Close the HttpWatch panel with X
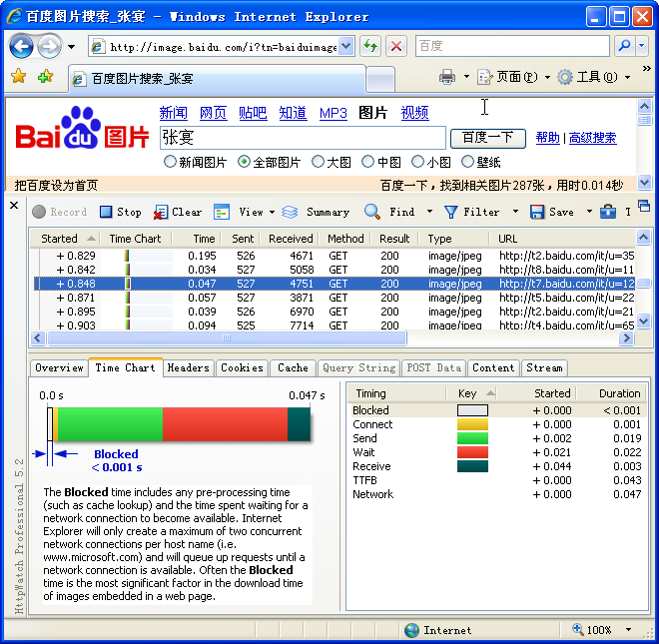Screen dimensions: 659x644 (14, 205)
